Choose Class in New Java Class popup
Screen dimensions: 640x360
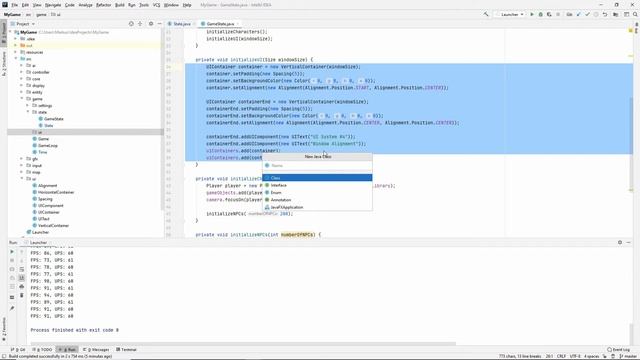pyautogui.click(x=317, y=178)
